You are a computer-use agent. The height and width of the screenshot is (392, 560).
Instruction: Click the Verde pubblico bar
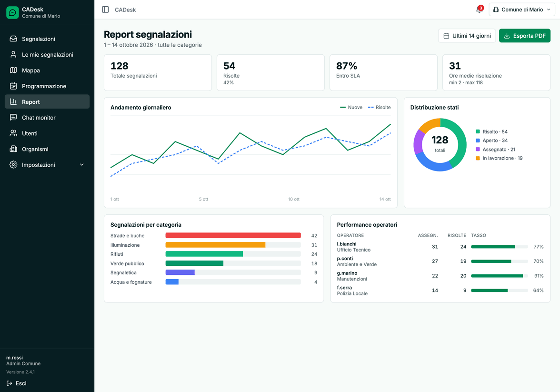point(194,263)
